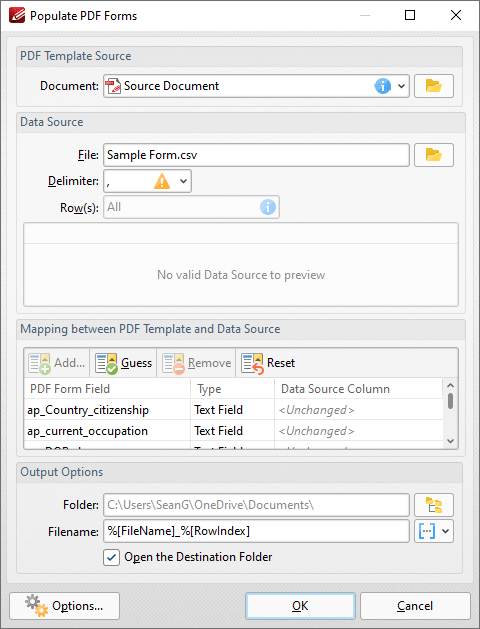Select the ap_Country_citizenship row
The image size is (480, 629).
[233, 410]
